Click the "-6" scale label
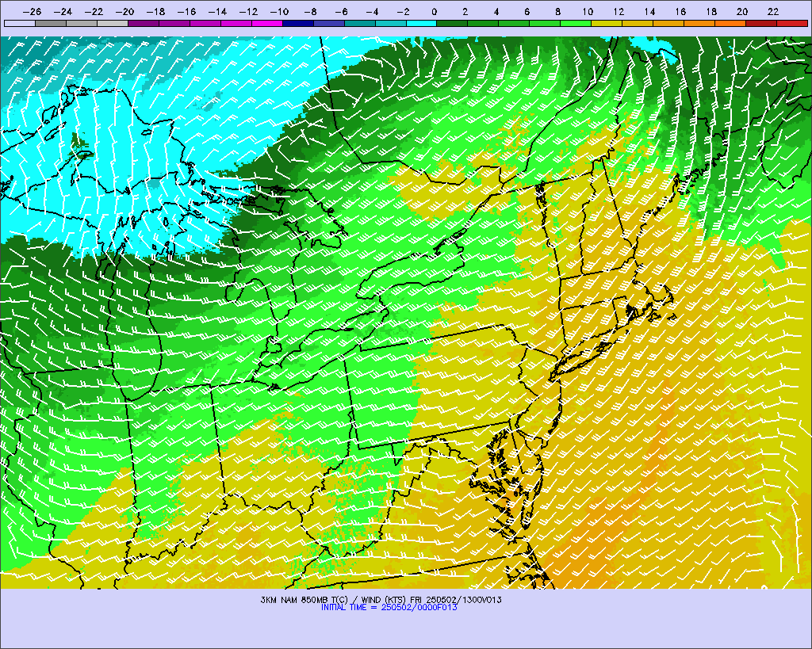Viewport: 812px width, 649px height. pyautogui.click(x=341, y=11)
